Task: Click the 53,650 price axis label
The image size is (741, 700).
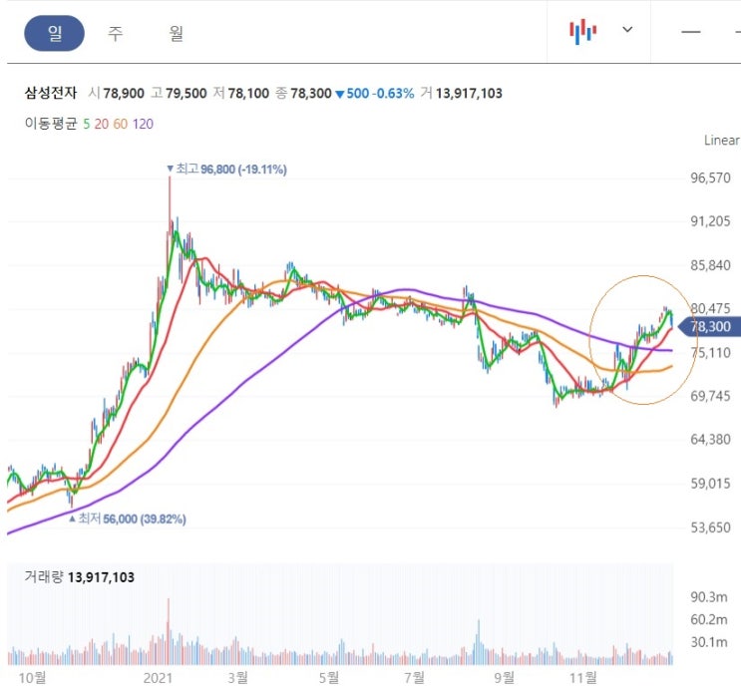Action: coord(710,527)
